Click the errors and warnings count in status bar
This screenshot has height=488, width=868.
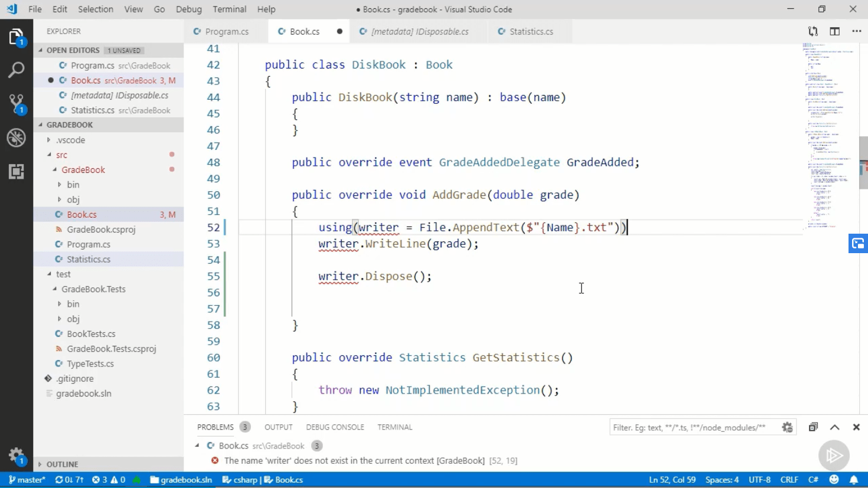point(109,480)
